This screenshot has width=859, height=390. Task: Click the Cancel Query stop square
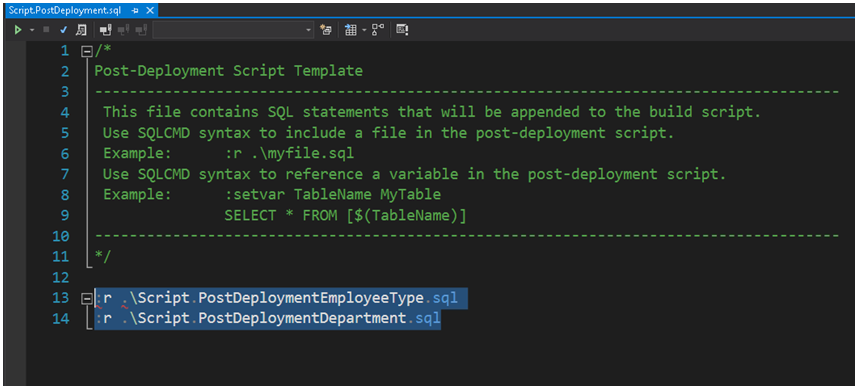pyautogui.click(x=46, y=30)
